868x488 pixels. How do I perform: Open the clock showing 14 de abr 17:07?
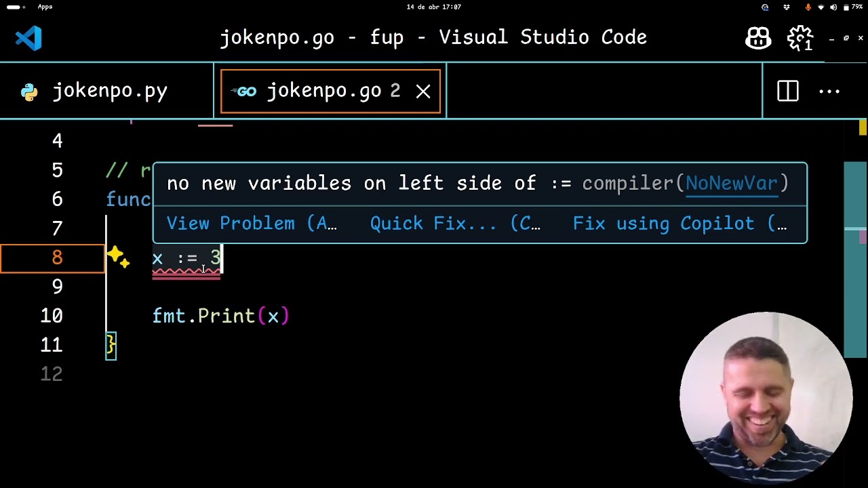pyautogui.click(x=434, y=7)
